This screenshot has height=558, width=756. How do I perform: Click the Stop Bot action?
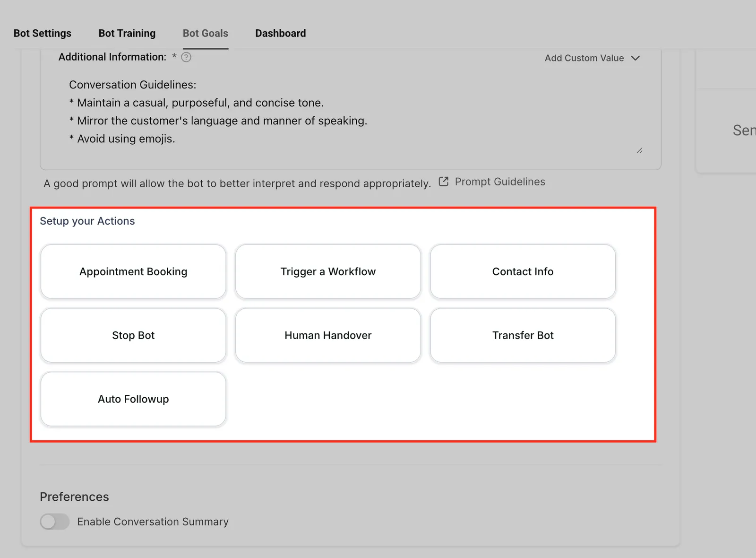(133, 335)
